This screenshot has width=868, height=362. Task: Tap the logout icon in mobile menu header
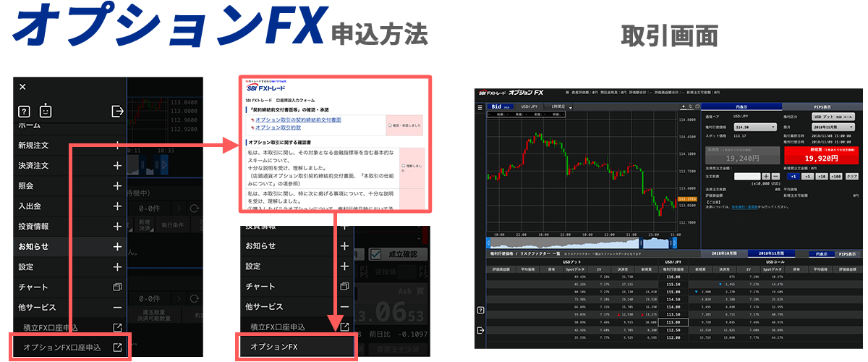tap(117, 111)
